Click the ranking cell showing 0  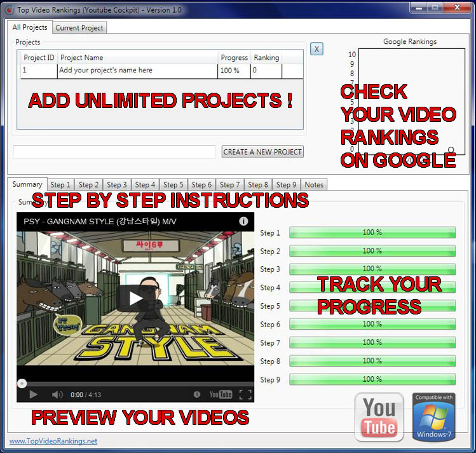[266, 71]
